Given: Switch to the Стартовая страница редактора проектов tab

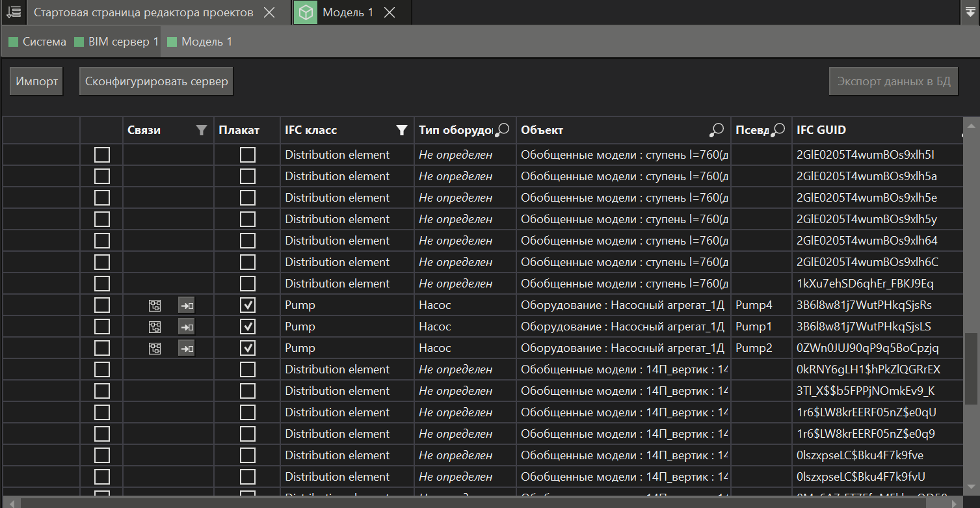Looking at the screenshot, I should [x=143, y=12].
